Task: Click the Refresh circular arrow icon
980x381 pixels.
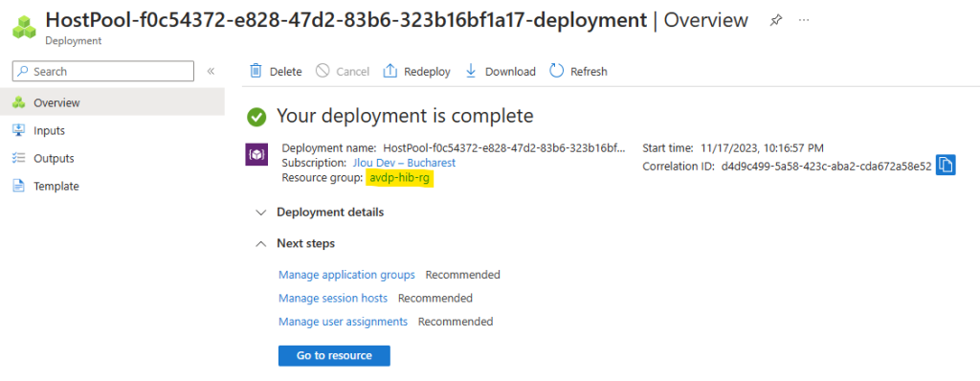Action: [x=557, y=71]
